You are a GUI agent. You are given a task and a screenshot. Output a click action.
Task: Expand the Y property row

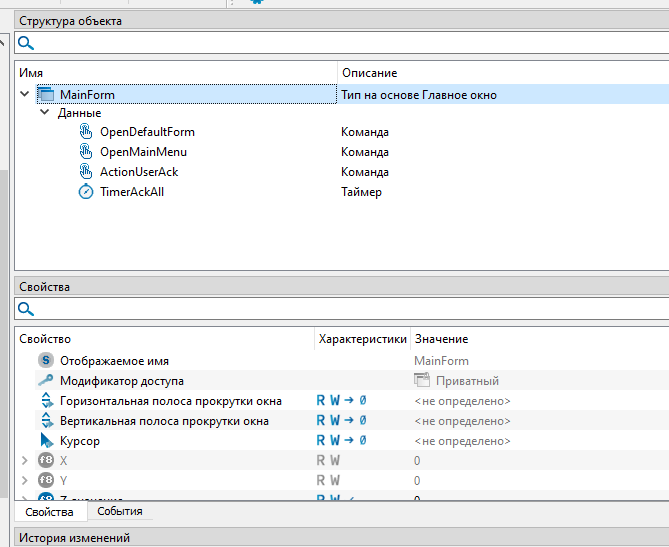coord(25,481)
